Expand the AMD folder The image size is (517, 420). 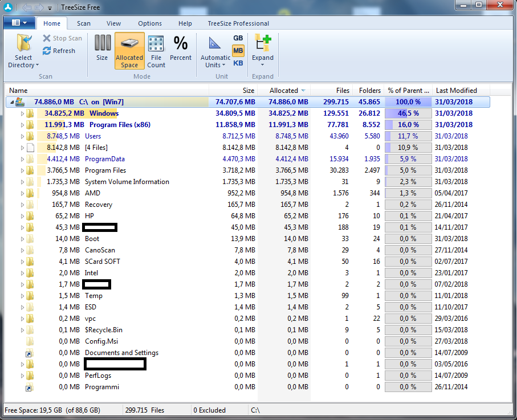22,194
